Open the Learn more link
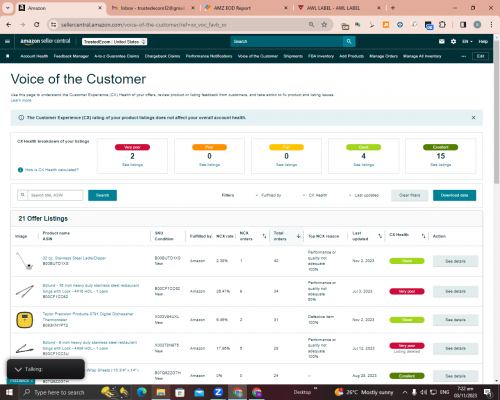This screenshot has width=500, height=400. tap(21, 100)
